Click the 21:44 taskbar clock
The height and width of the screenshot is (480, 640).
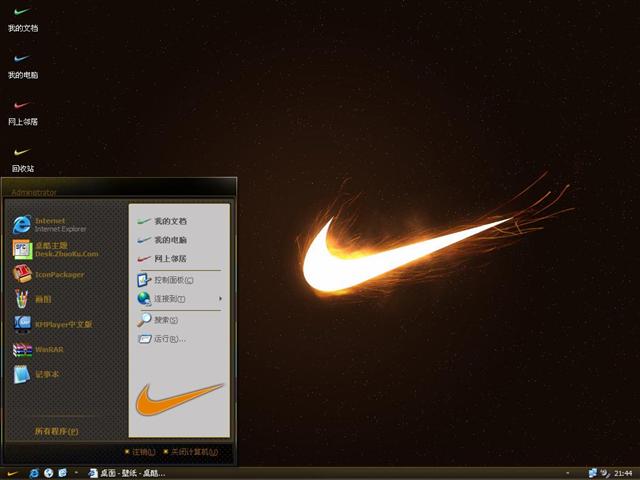coord(623,473)
